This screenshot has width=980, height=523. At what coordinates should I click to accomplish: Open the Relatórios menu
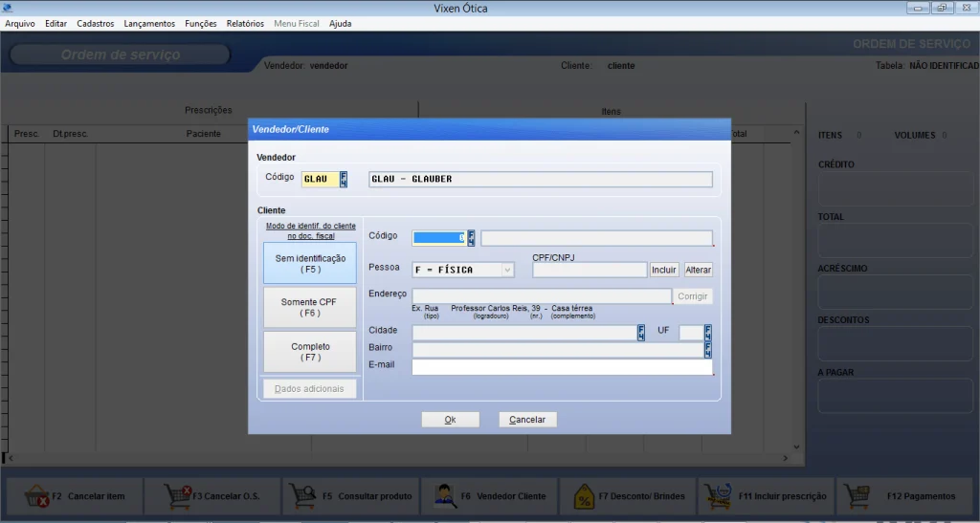click(245, 23)
